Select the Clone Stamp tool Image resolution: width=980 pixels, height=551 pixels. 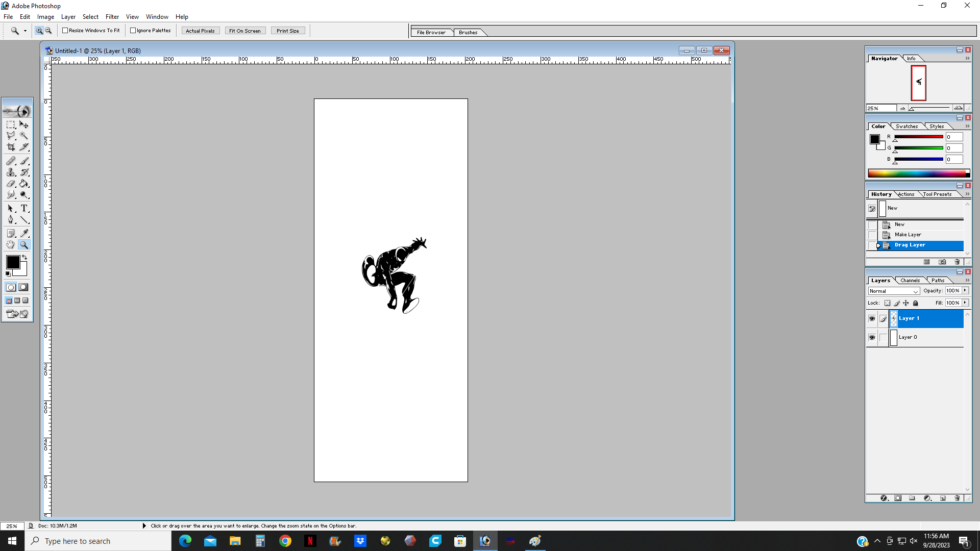[x=11, y=172]
